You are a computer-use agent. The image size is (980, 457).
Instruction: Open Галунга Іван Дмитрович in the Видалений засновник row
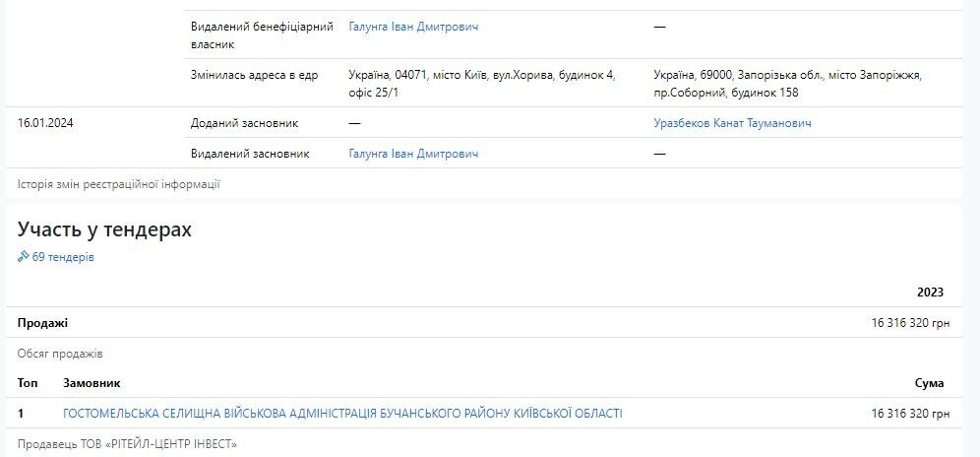(413, 154)
